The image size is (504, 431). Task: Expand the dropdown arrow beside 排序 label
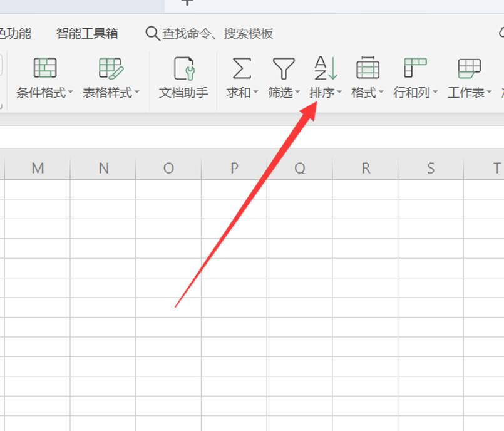pyautogui.click(x=339, y=93)
